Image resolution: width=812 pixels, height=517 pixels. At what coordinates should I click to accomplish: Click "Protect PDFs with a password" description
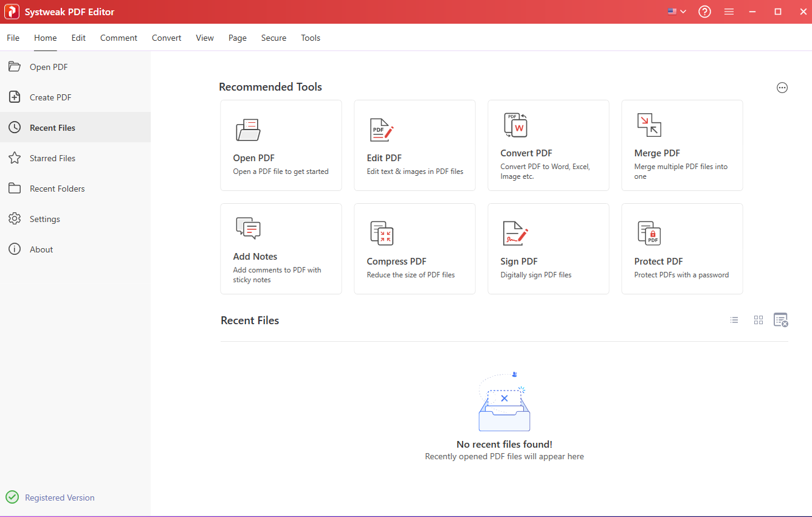pos(681,275)
